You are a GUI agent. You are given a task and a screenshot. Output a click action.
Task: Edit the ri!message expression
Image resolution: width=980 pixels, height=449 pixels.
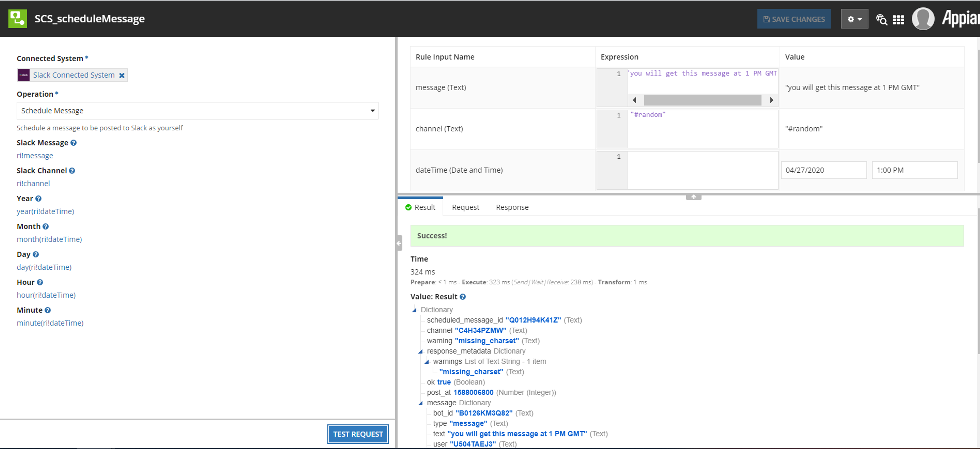tap(35, 156)
